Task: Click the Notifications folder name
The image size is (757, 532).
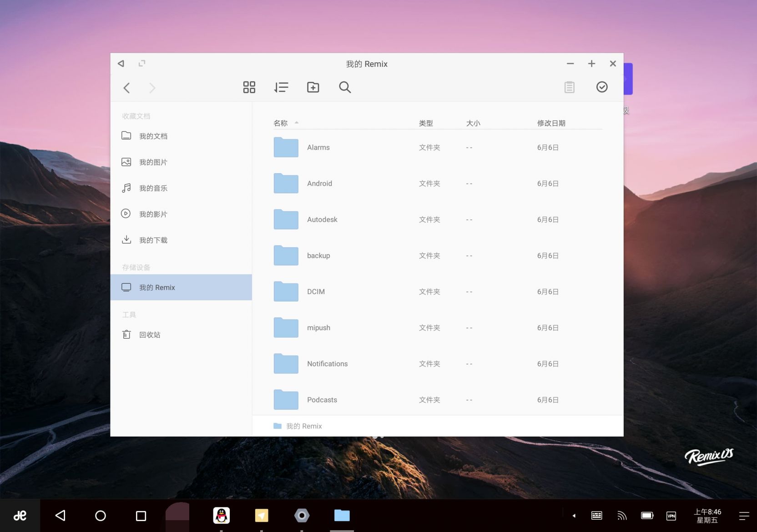Action: [x=327, y=364]
